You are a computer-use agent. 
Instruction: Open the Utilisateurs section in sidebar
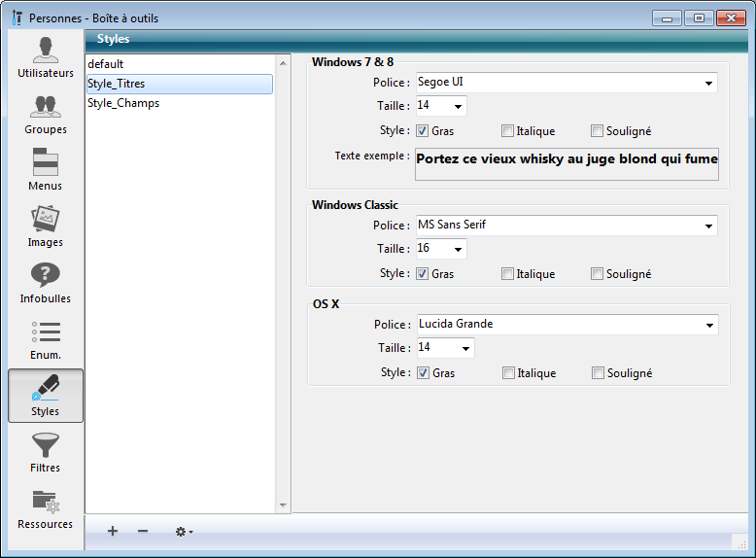click(45, 57)
